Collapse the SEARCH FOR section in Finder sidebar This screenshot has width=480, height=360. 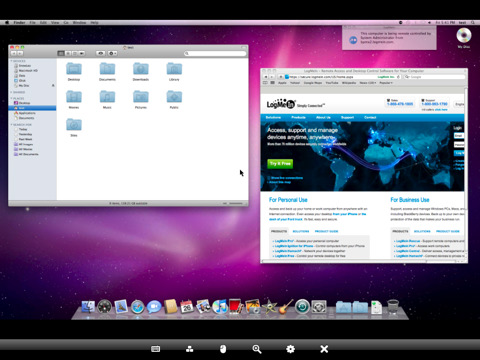(x=11, y=125)
